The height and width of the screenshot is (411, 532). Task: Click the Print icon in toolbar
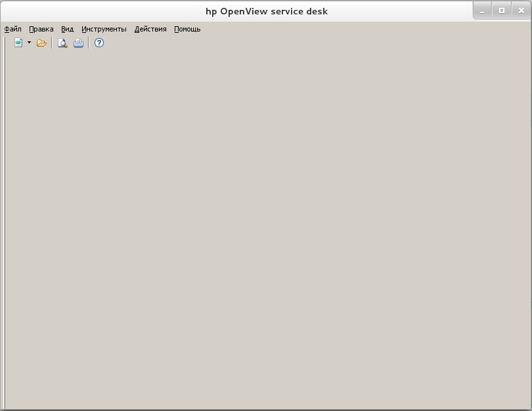(x=78, y=43)
